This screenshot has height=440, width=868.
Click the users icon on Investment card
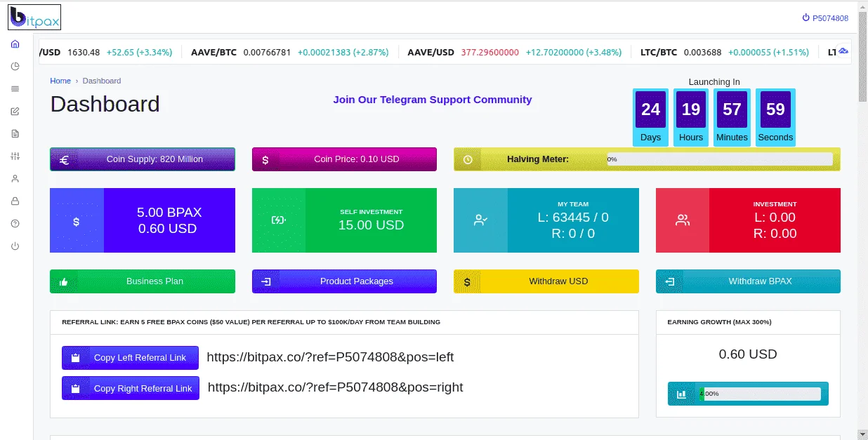point(682,220)
